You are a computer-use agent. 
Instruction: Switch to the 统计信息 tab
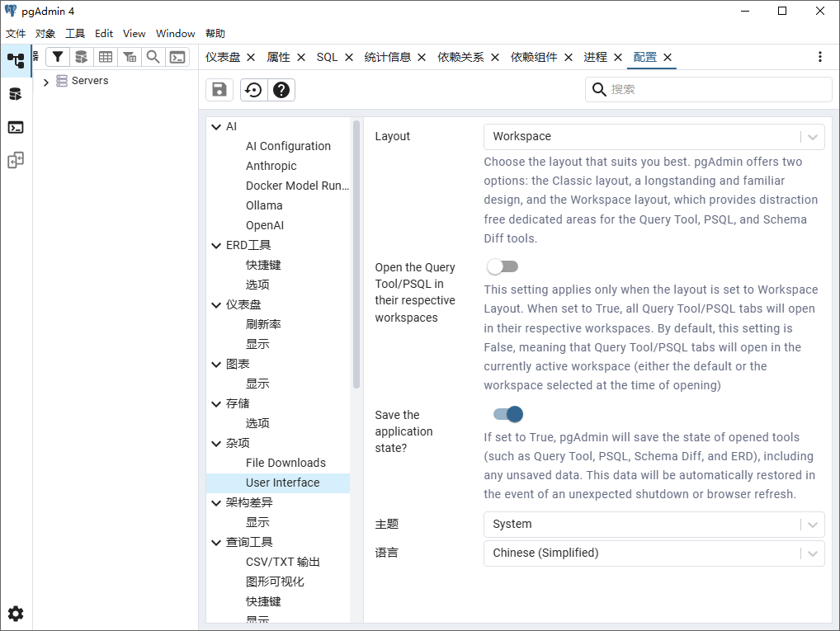pos(387,57)
